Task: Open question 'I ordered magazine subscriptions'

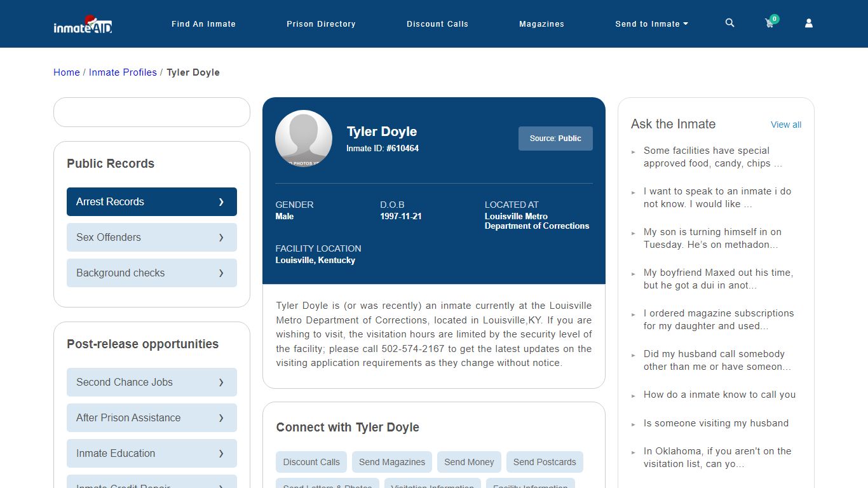Action: click(x=719, y=320)
